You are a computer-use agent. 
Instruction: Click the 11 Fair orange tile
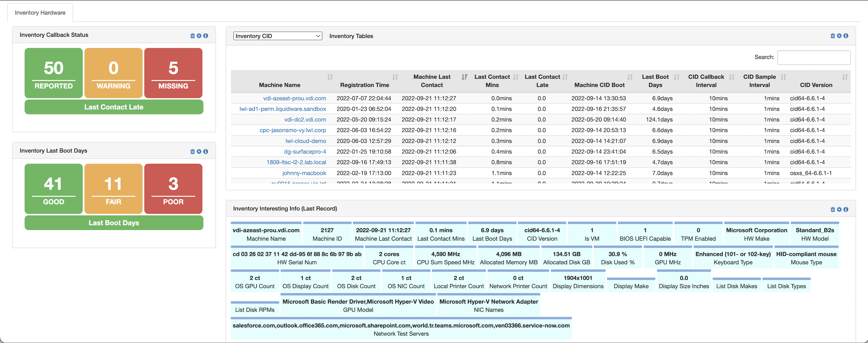click(113, 189)
